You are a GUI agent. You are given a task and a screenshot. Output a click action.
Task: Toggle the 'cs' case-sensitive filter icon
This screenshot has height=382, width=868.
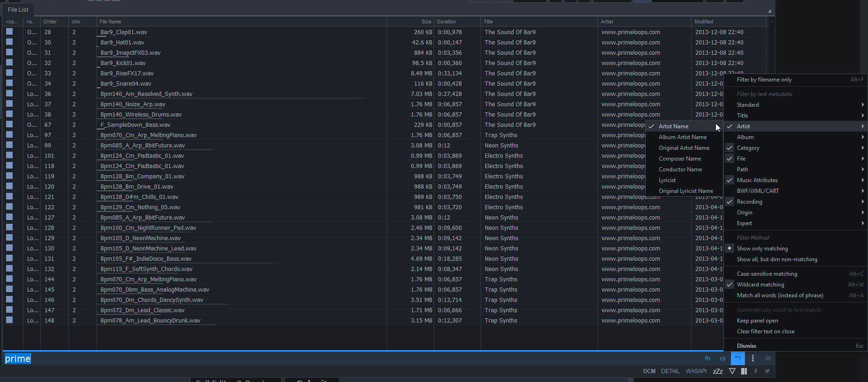(x=722, y=359)
